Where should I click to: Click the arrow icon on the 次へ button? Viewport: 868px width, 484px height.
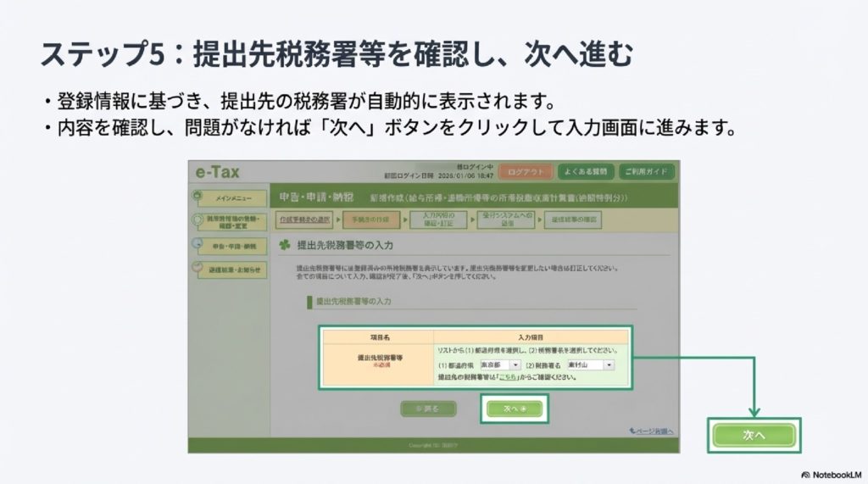(524, 409)
